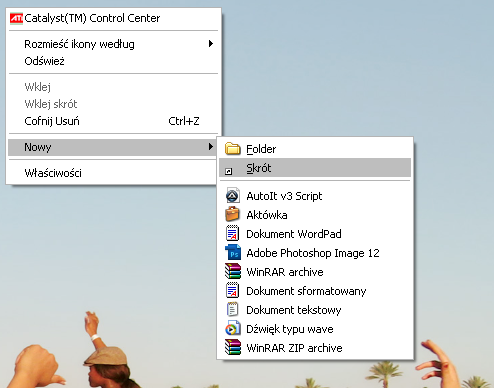Image resolution: width=494 pixels, height=388 pixels.
Task: Create new WinRAR archive
Action: (x=315, y=272)
